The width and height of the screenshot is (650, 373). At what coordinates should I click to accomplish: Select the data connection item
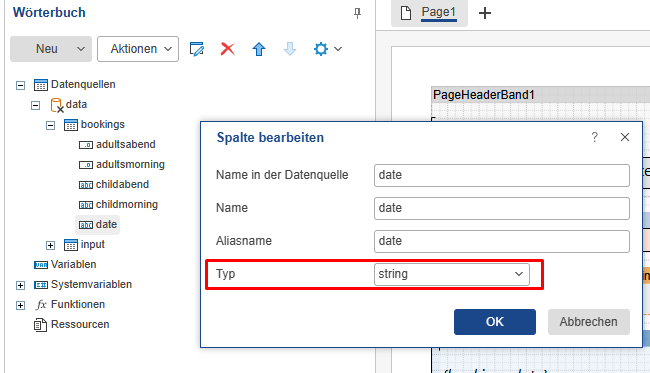tap(76, 104)
